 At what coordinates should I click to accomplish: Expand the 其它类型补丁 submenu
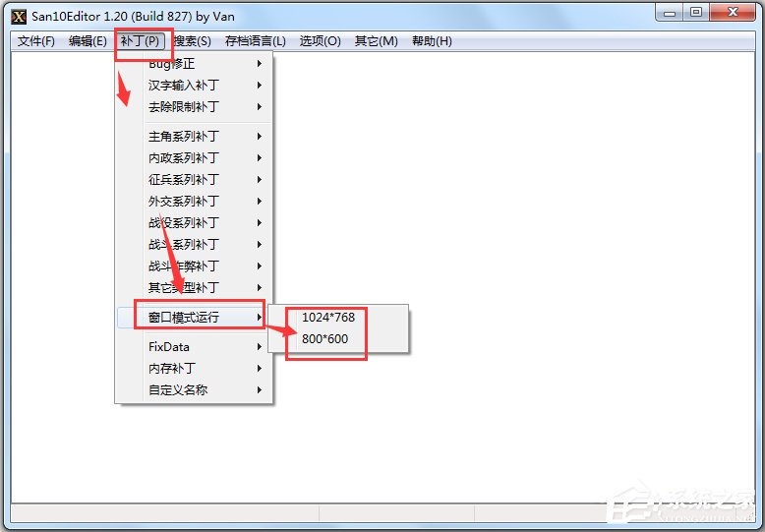[194, 287]
